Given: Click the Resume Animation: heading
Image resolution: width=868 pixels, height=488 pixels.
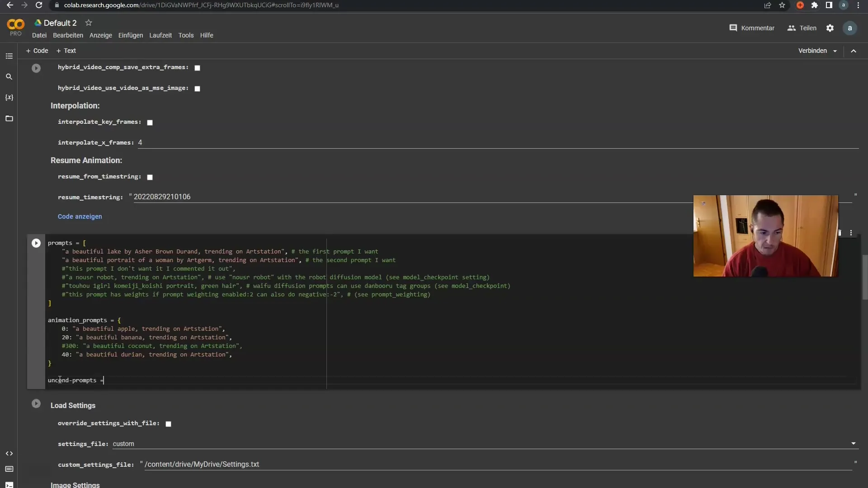Looking at the screenshot, I should 86,160.
